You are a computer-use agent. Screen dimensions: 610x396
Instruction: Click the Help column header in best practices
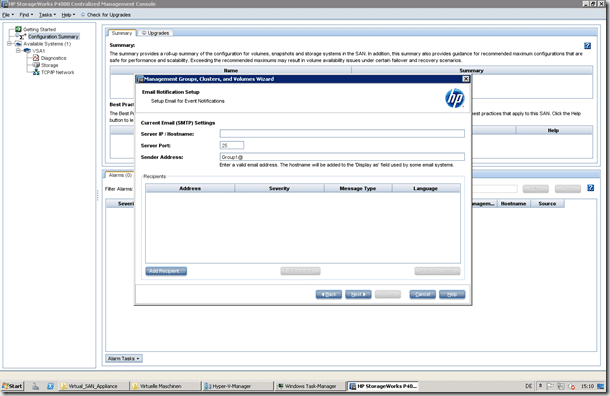[x=554, y=130]
